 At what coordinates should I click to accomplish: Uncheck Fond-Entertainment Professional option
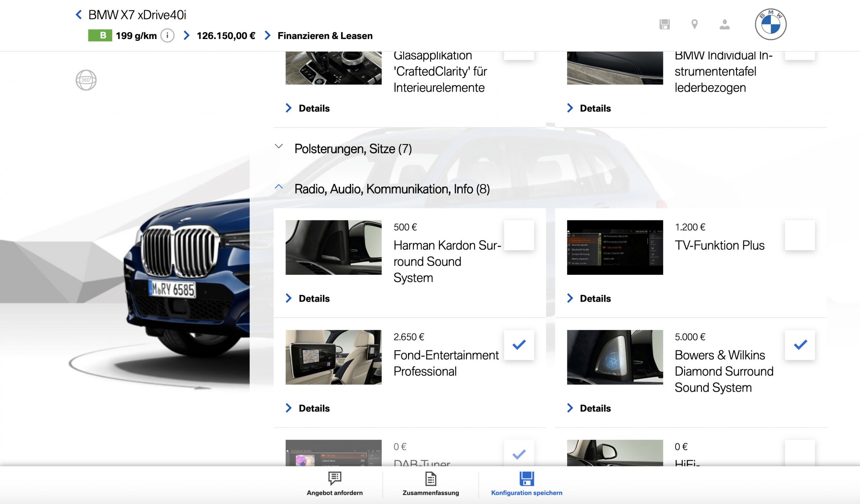coord(519,345)
